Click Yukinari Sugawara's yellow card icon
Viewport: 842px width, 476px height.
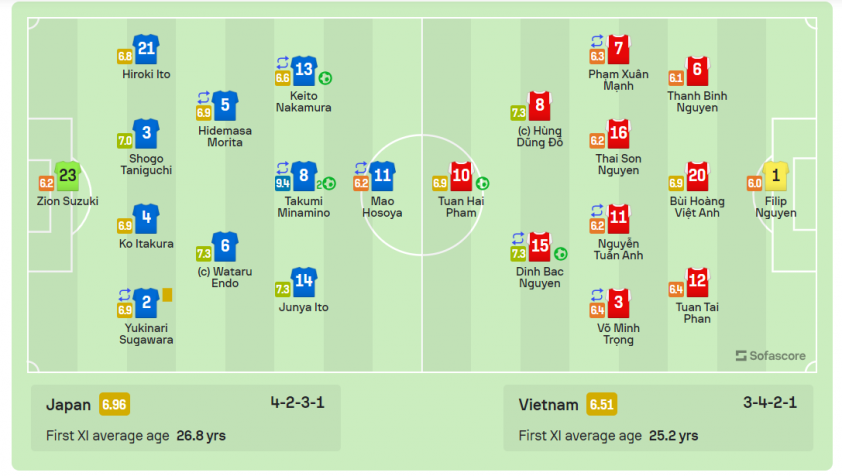[x=168, y=295]
